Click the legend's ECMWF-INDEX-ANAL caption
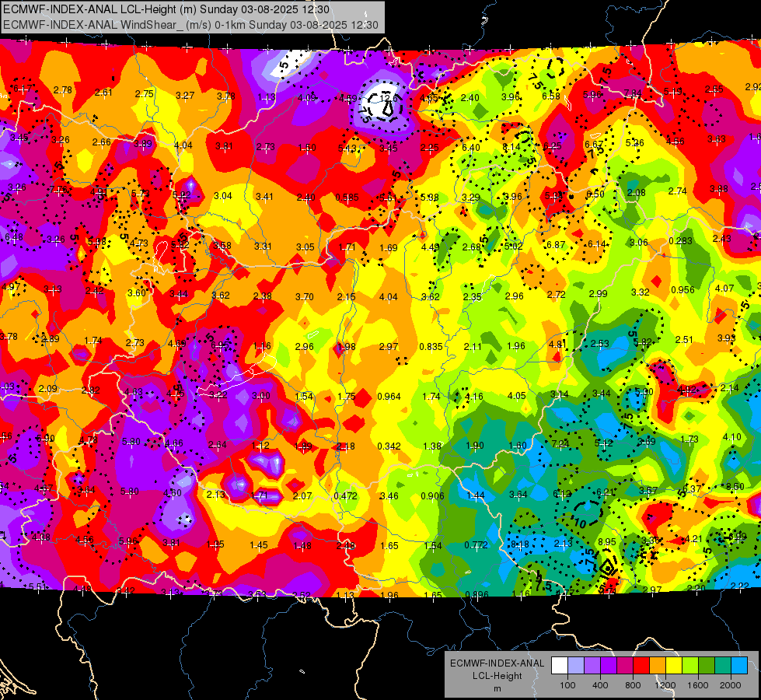 coord(497,663)
